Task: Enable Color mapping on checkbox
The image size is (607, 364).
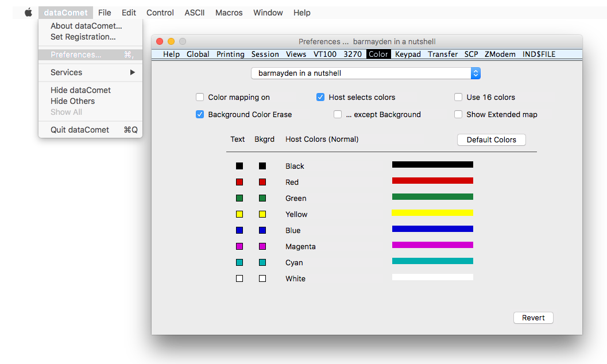Action: tap(200, 97)
